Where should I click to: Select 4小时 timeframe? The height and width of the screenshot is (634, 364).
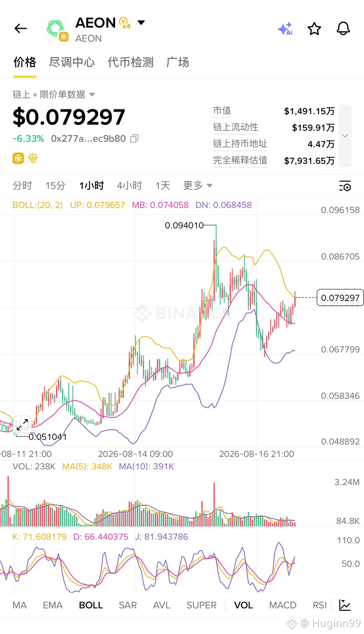pyautogui.click(x=130, y=186)
